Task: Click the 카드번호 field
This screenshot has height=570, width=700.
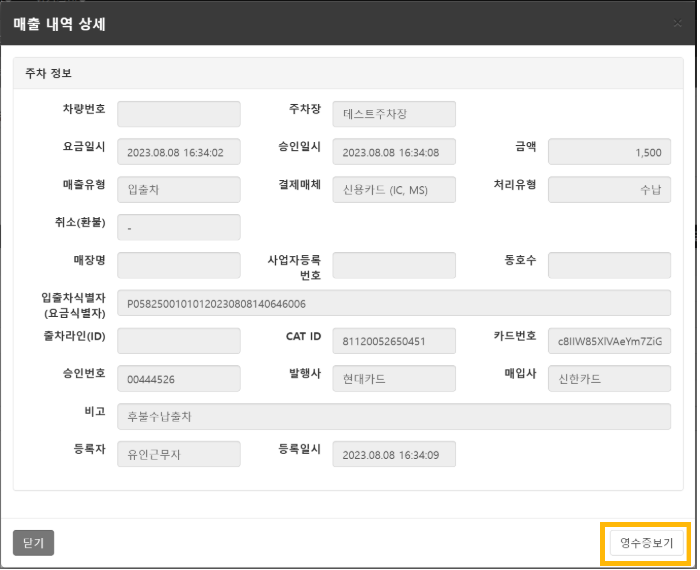Action: pos(611,342)
